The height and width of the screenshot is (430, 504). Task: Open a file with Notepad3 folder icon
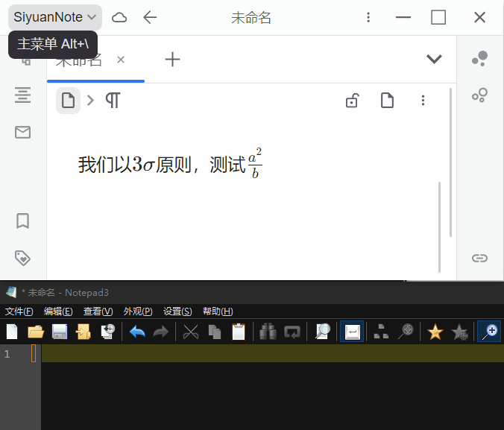(36, 332)
